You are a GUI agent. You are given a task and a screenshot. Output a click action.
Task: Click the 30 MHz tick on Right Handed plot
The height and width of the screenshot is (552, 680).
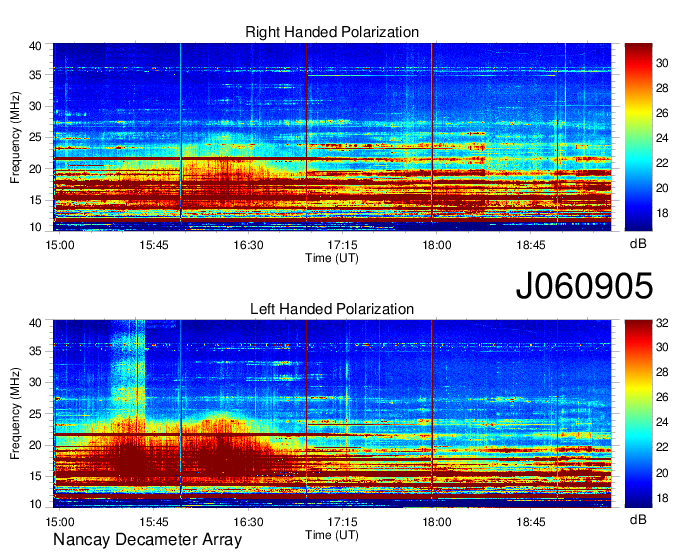point(36,106)
